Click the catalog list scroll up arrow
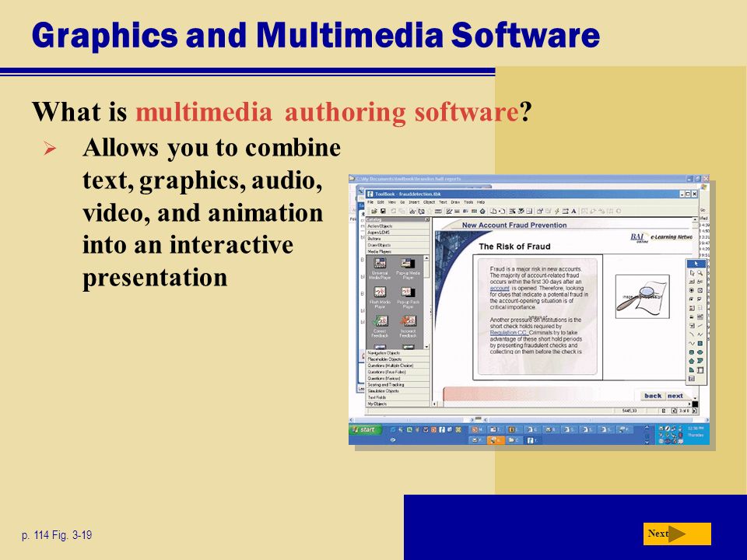Image resolution: width=747 pixels, height=560 pixels. coord(426,258)
